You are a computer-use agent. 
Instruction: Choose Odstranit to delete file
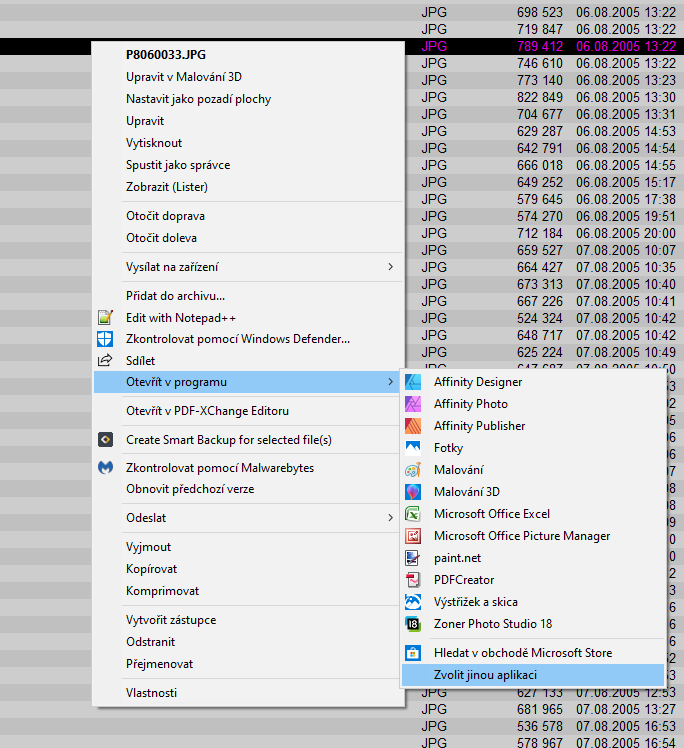click(248, 642)
